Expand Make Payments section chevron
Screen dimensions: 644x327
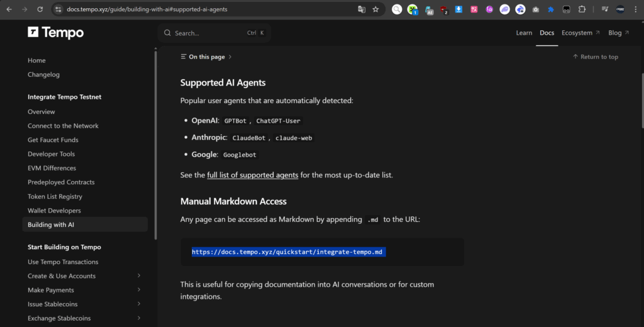[x=138, y=290]
